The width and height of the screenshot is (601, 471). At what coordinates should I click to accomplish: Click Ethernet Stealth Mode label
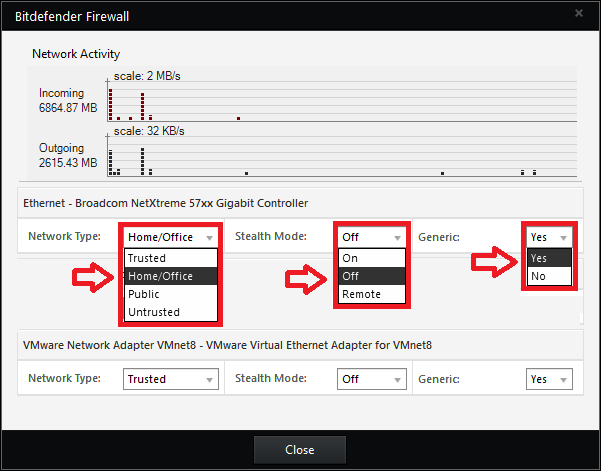(271, 236)
